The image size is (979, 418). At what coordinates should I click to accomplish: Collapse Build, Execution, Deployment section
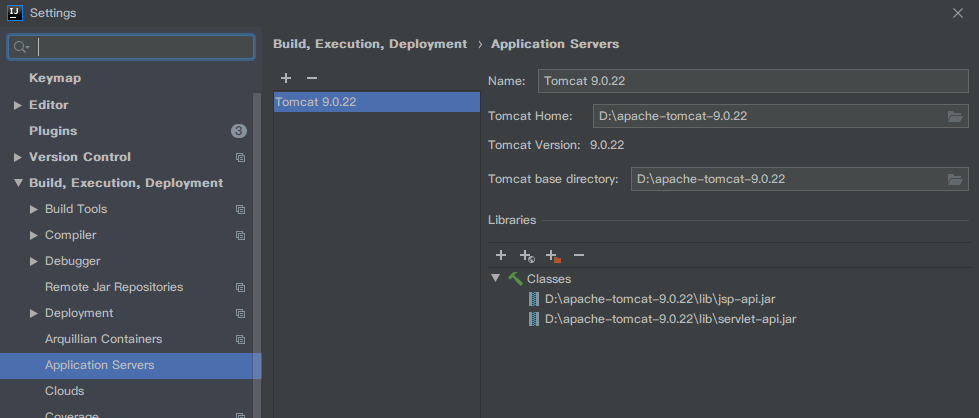[17, 183]
